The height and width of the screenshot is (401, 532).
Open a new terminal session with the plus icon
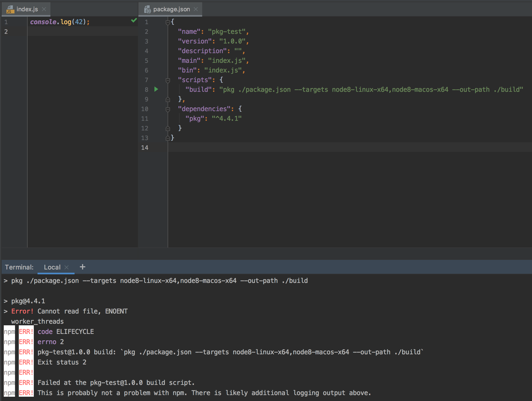pos(82,267)
